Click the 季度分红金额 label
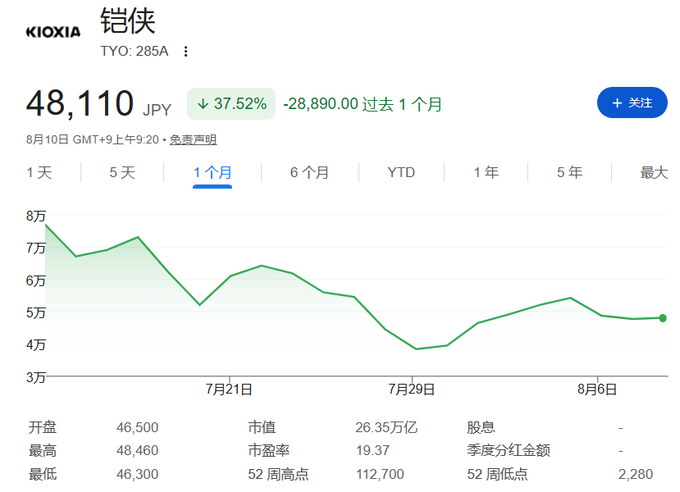Screen dimensions: 680x492 coord(509,451)
